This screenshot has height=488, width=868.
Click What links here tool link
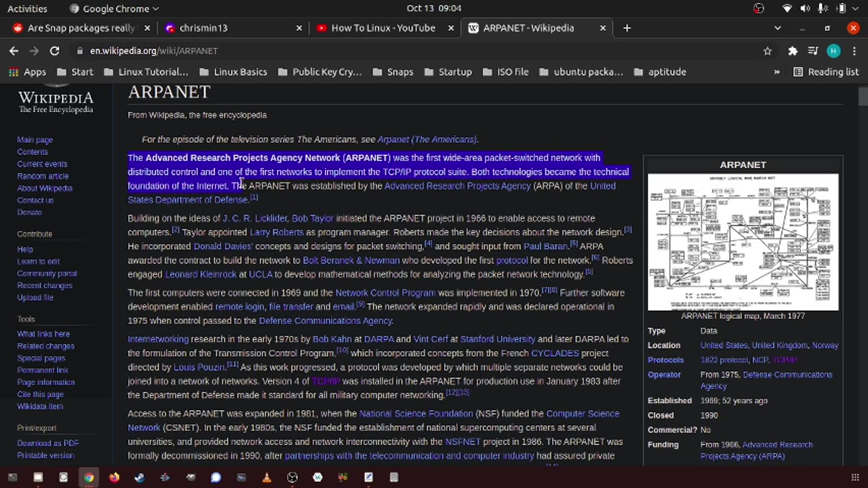(43, 334)
